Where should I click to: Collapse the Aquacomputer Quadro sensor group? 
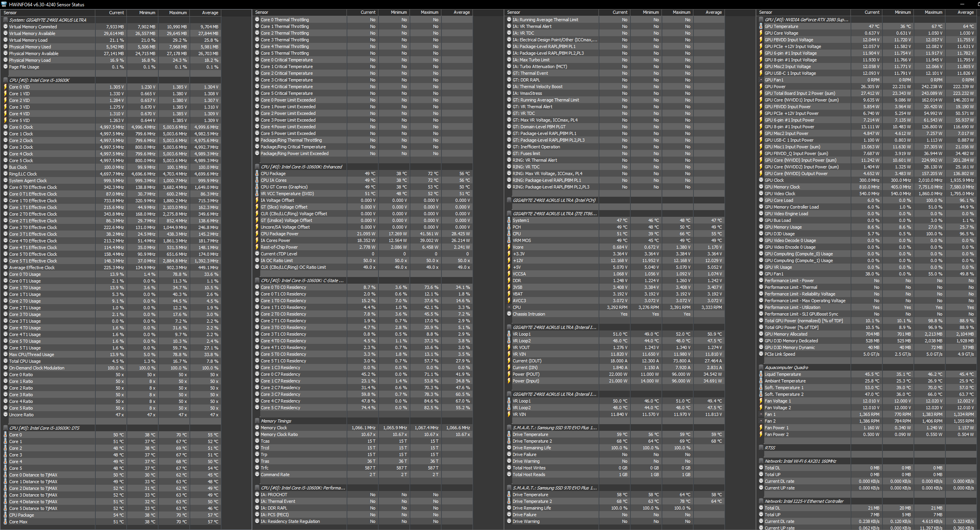[761, 367]
